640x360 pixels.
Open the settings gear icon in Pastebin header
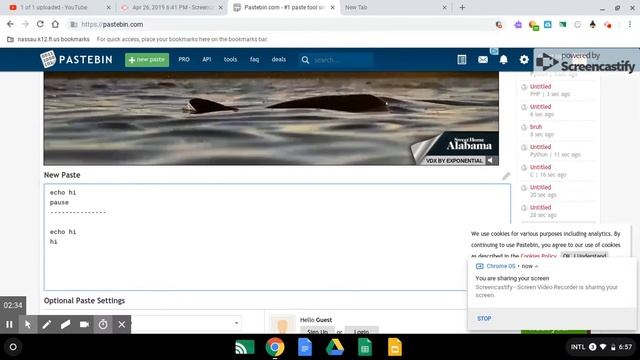pyautogui.click(x=524, y=60)
